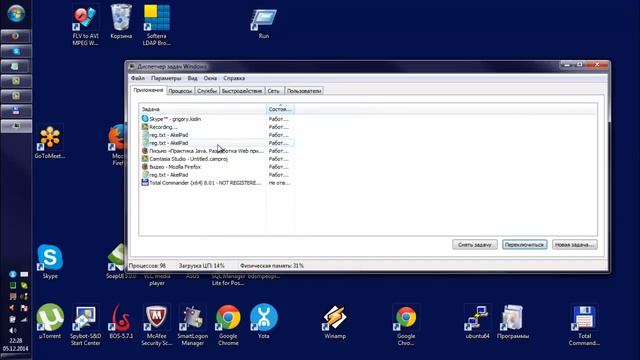Switch to the Пользователи tab
Viewport: 640px width, 360px height.
pyautogui.click(x=304, y=91)
